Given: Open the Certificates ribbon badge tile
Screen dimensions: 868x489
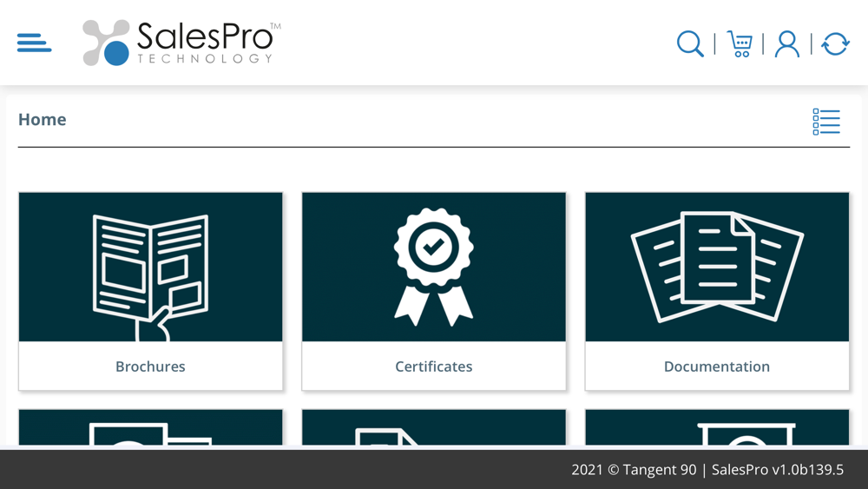Looking at the screenshot, I should 434,267.
